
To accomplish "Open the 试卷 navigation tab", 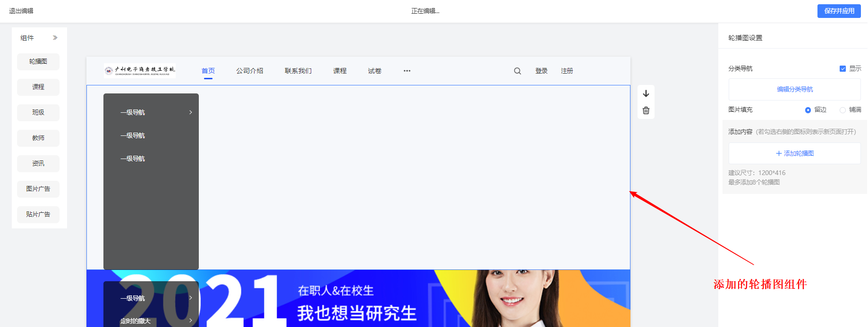I will 375,71.
